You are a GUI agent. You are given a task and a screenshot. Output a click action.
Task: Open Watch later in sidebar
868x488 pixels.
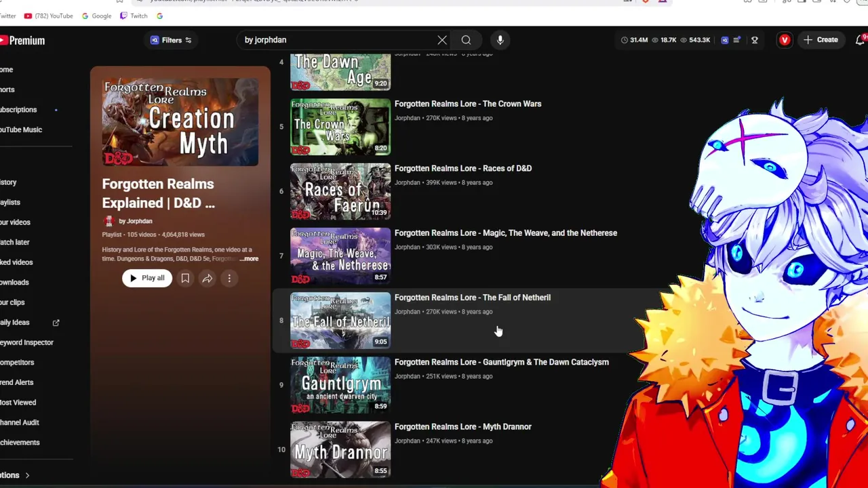(15, 242)
